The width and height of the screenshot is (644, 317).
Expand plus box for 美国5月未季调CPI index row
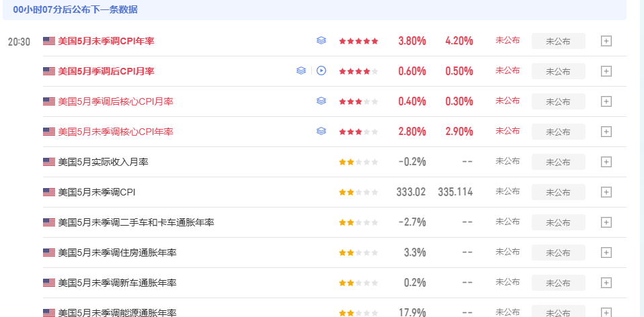tap(606, 192)
